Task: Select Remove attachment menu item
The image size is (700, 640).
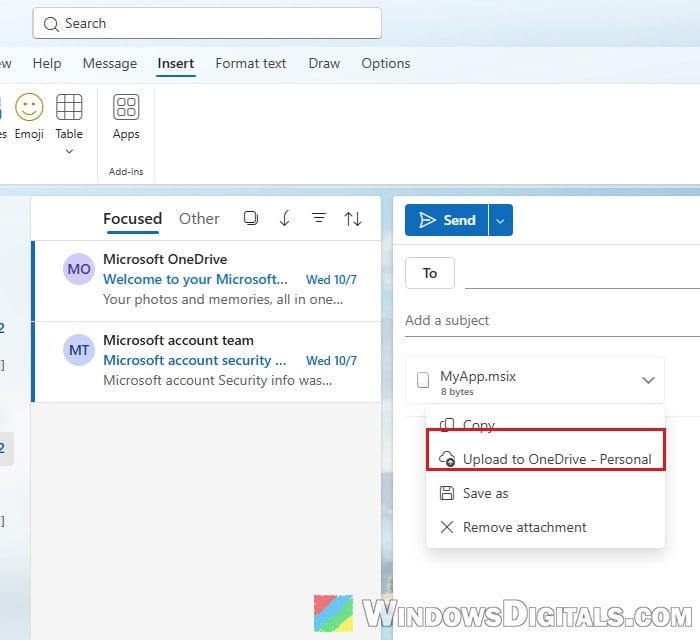Action: [x=546, y=527]
